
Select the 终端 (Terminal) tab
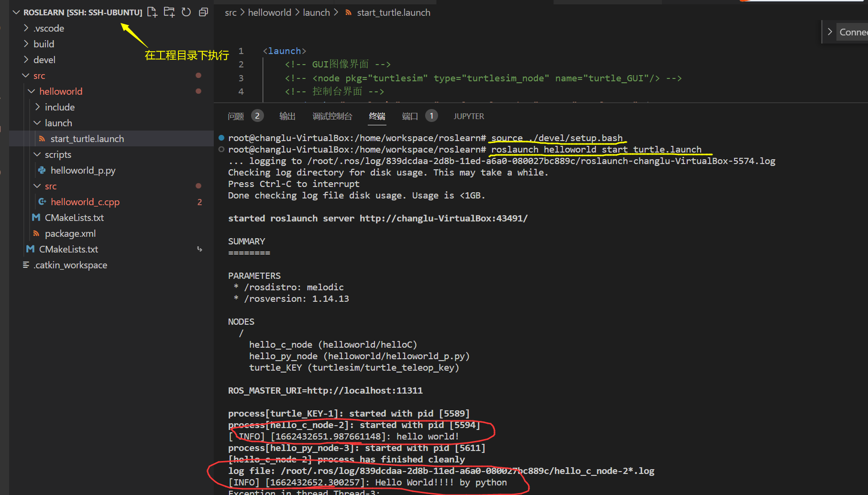(x=377, y=116)
